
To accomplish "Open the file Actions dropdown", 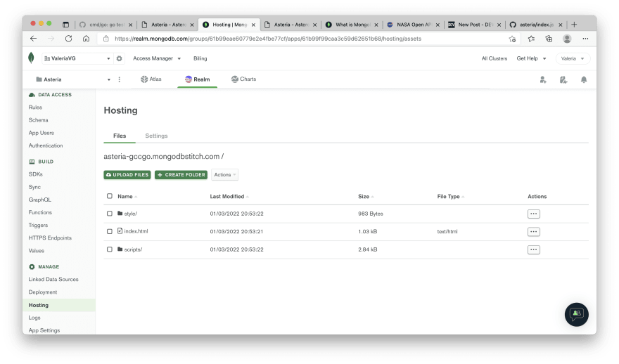I will tap(224, 175).
